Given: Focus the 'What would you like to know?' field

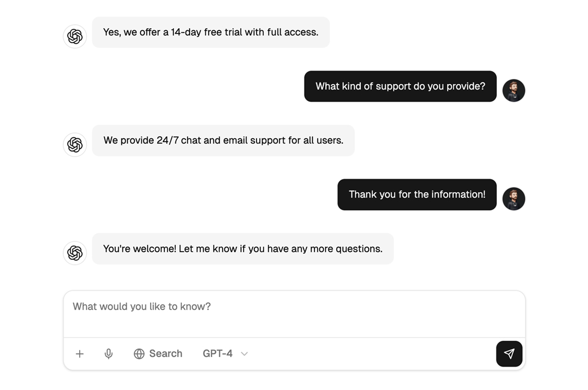Looking at the screenshot, I should (294, 314).
